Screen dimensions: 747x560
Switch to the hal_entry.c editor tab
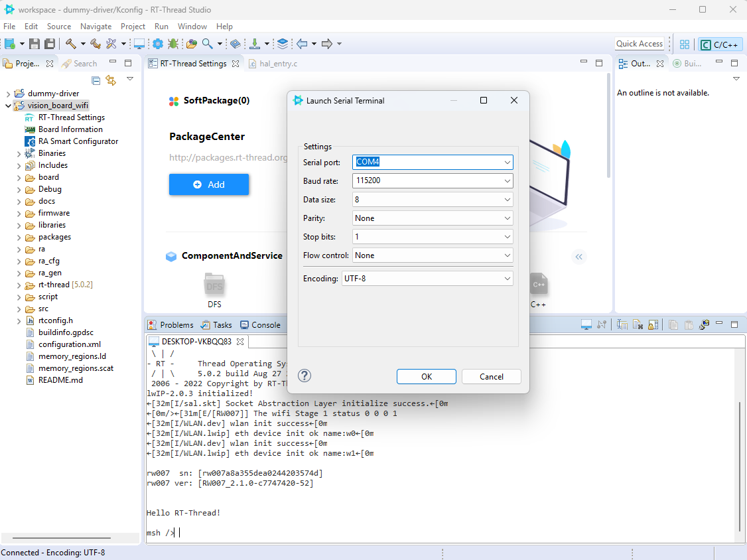click(x=278, y=64)
